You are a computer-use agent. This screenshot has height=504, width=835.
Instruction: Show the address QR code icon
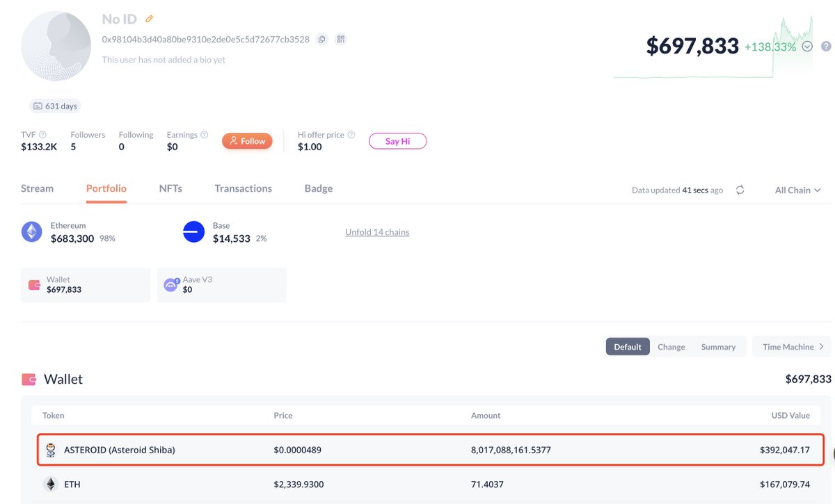341,40
